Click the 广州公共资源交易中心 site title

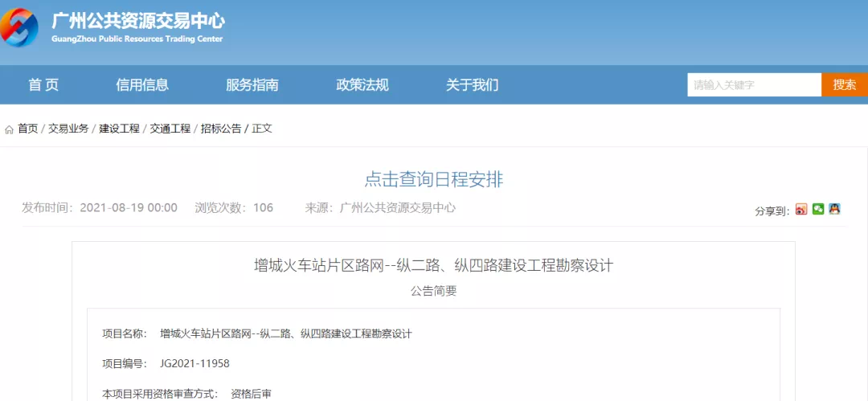(138, 22)
